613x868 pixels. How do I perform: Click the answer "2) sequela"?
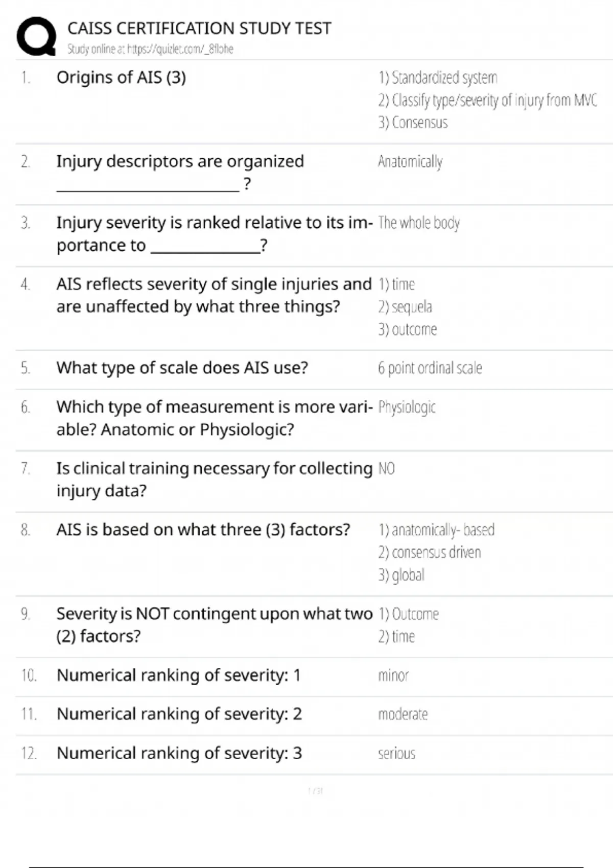tap(405, 307)
